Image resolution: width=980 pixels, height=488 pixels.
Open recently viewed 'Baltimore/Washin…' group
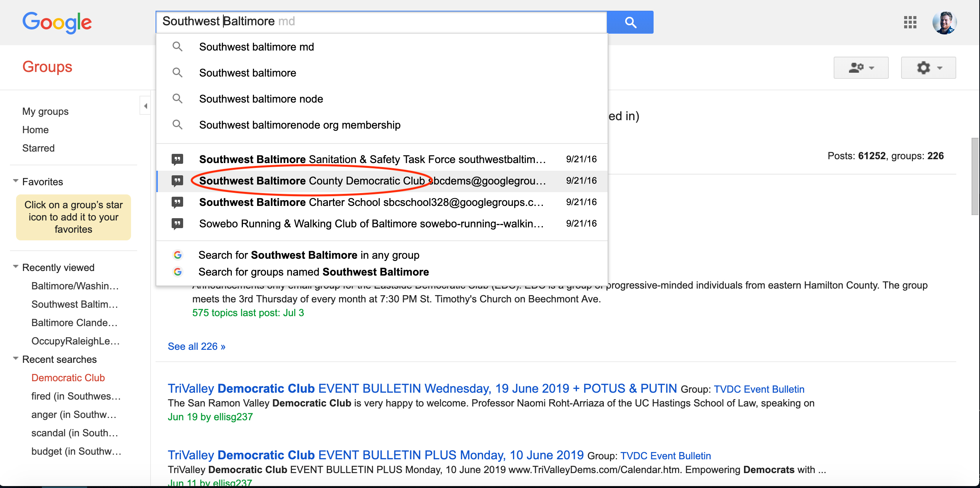pos(75,286)
